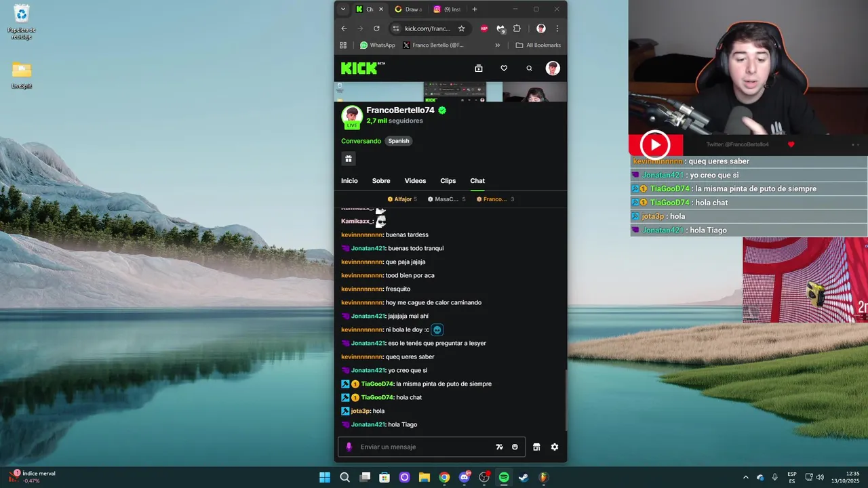Click the kick.com address bar URL
868x488 pixels.
427,28
